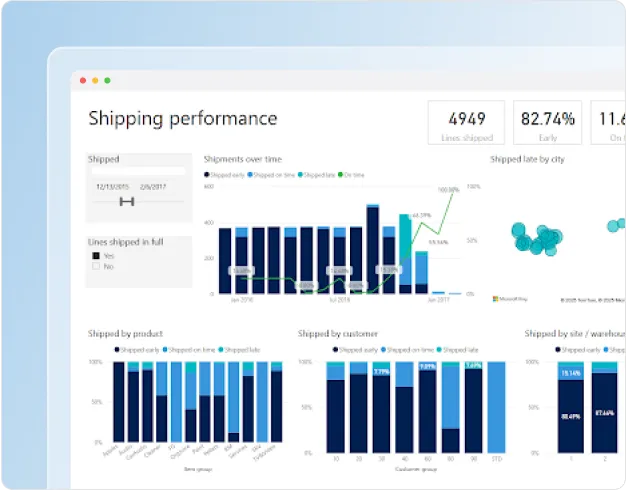Click the Shipped by product heading
The width and height of the screenshot is (626, 490).
tap(125, 333)
